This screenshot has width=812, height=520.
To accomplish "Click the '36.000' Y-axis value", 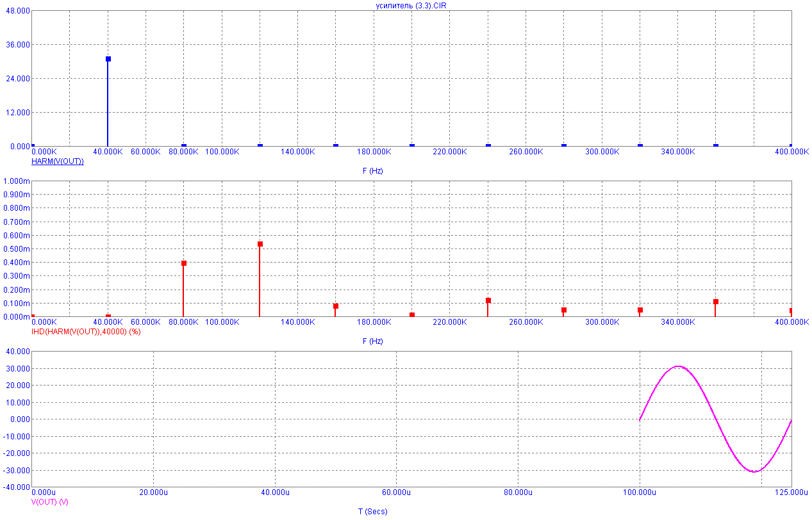I will 17,45.
